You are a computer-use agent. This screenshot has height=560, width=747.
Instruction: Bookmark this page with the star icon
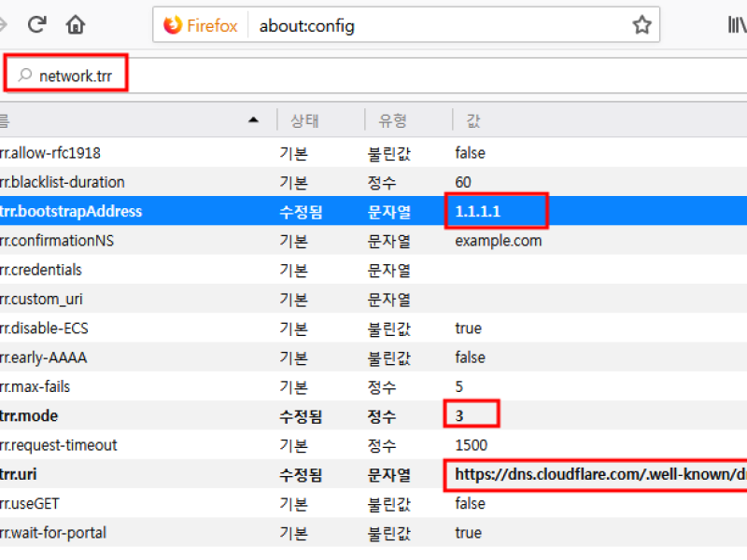641,25
